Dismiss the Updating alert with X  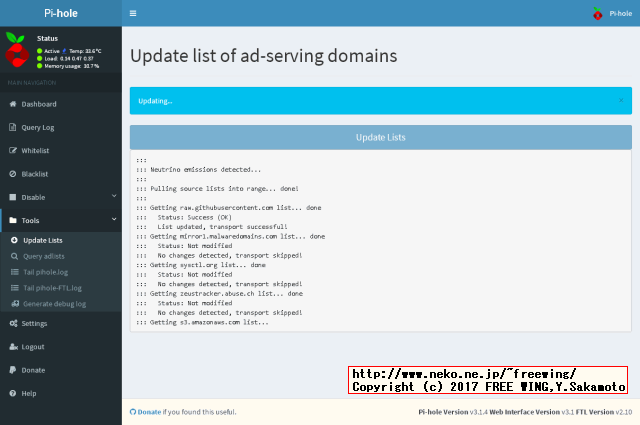[x=621, y=100]
